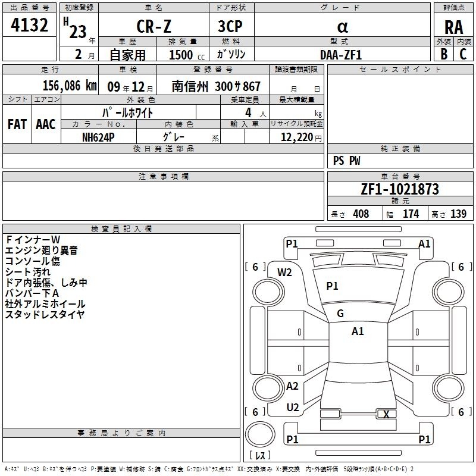Click the X mark on the rear panel

point(386,415)
